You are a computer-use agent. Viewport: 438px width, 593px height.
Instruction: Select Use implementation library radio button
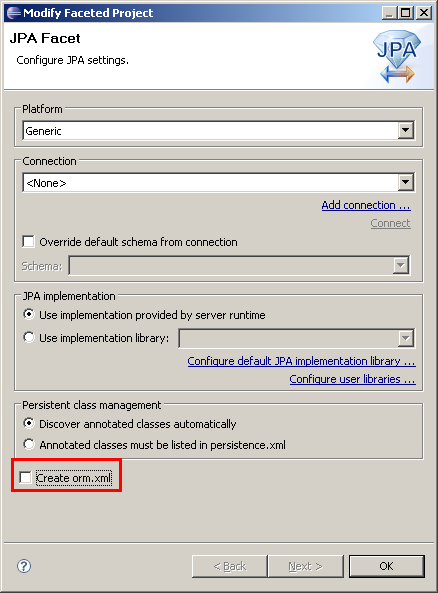tap(29, 337)
